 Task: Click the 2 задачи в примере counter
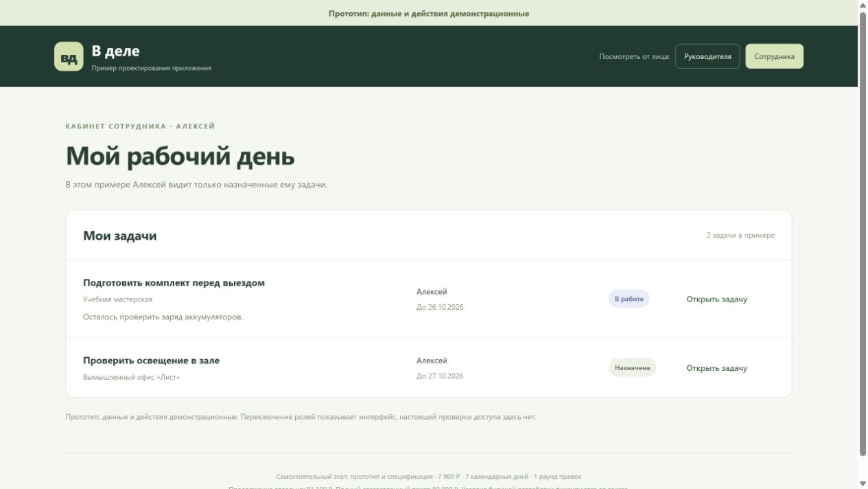(740, 235)
